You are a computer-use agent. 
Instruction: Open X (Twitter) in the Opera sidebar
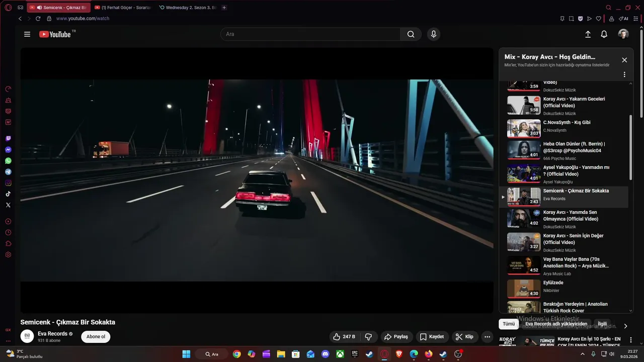click(8, 205)
